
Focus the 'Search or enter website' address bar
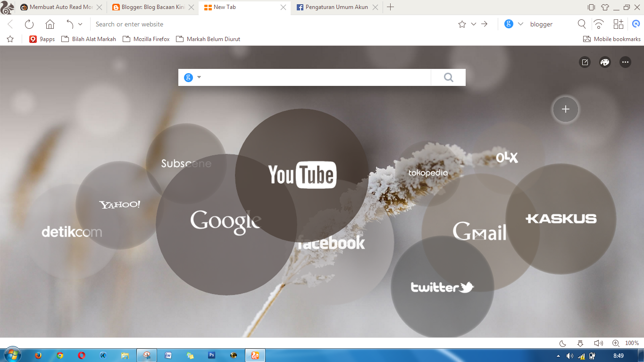(274, 24)
